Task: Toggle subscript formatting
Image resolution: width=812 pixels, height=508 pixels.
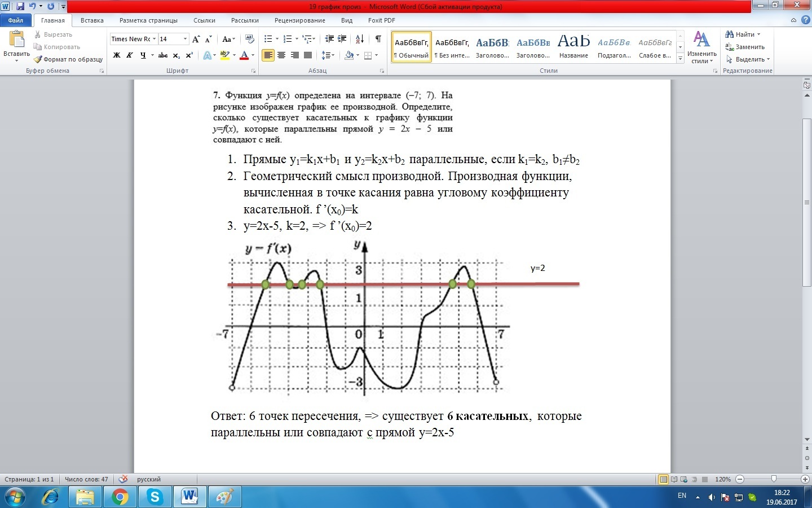Action: 176,55
